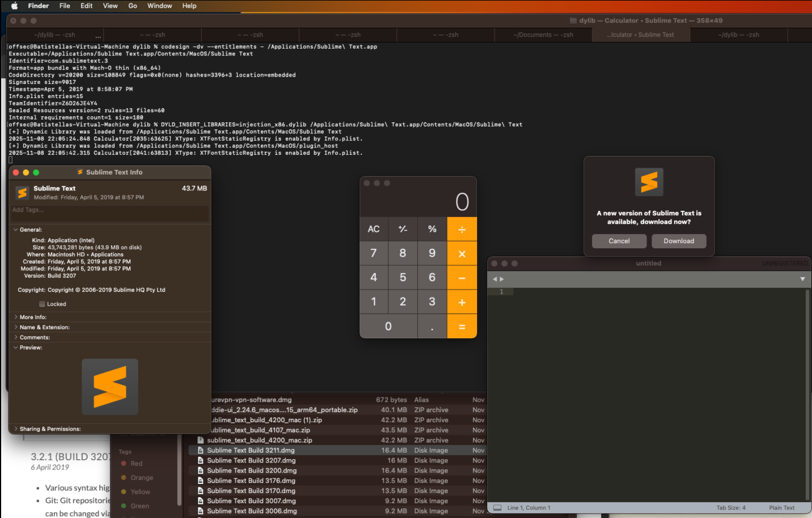
Task: Click Download for new Sublime Text version
Action: tap(679, 241)
